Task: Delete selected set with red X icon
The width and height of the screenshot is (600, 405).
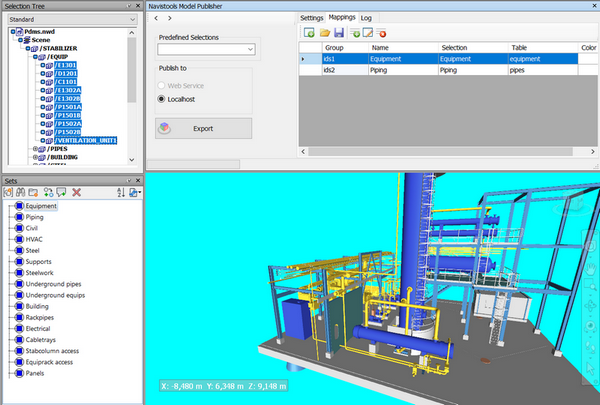Action: pos(76,191)
